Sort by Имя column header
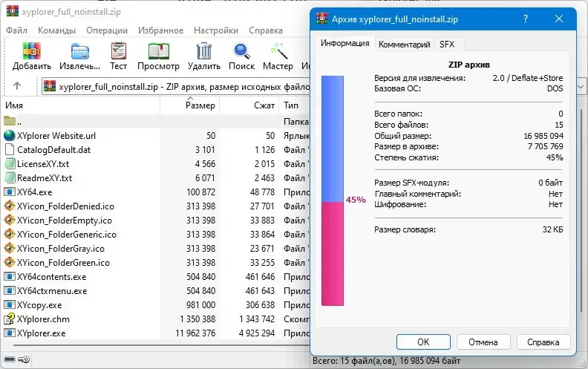This screenshot has width=588, height=369. [x=82, y=105]
